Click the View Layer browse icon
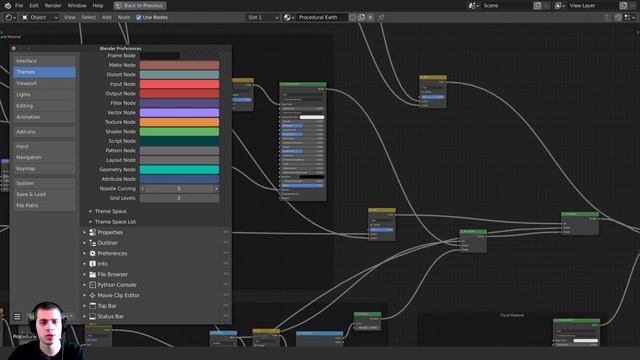This screenshot has width=640, height=360. (559, 6)
